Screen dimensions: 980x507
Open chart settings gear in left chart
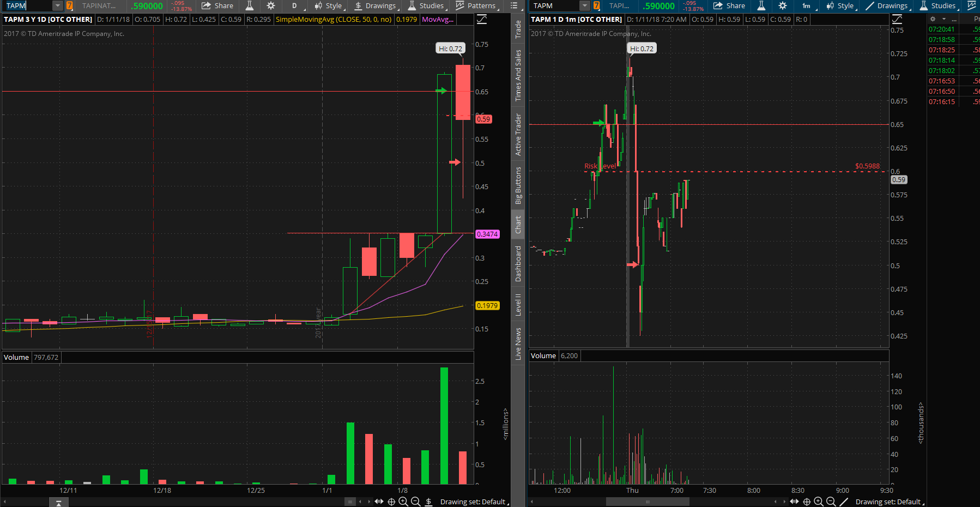pyautogui.click(x=271, y=6)
